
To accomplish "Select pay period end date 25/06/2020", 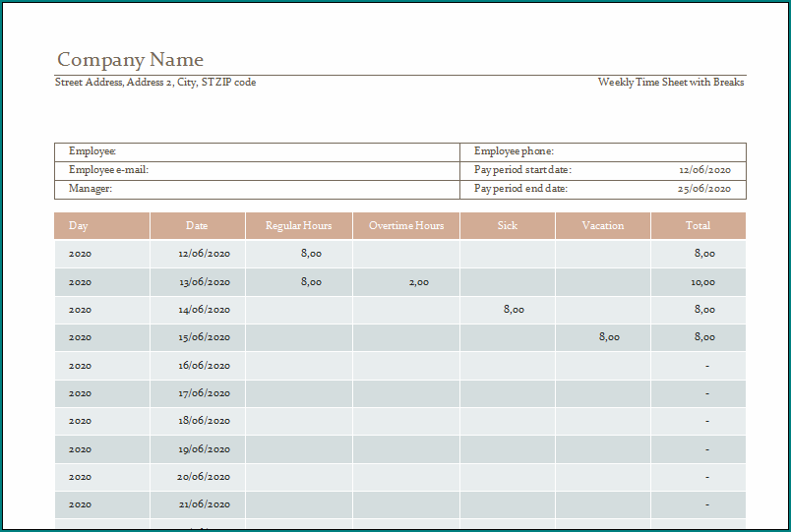I will click(704, 189).
